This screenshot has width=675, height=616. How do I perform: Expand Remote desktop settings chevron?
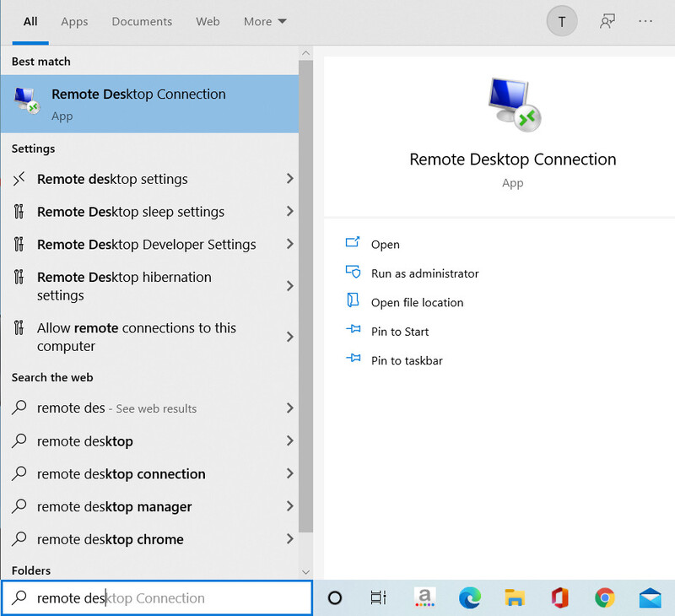pos(290,179)
